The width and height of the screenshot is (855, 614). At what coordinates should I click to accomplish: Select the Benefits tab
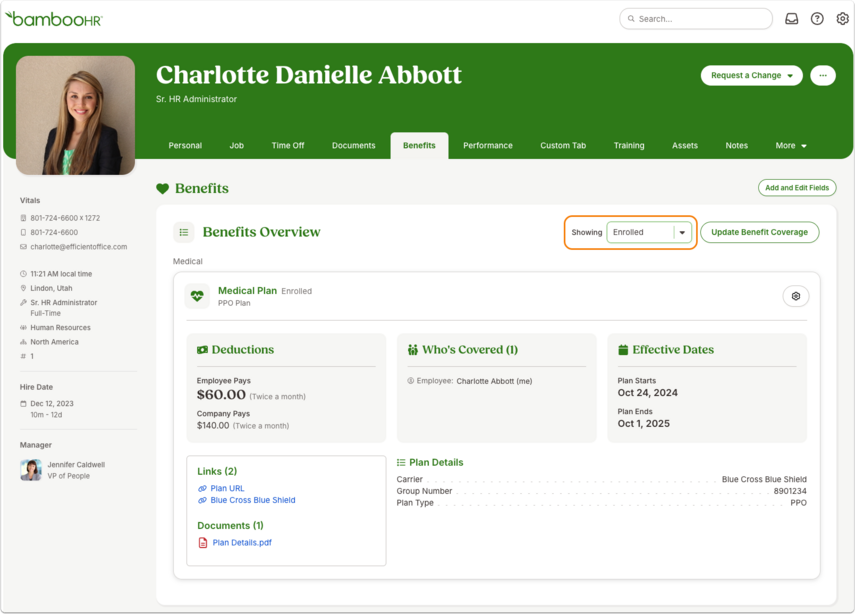(419, 146)
